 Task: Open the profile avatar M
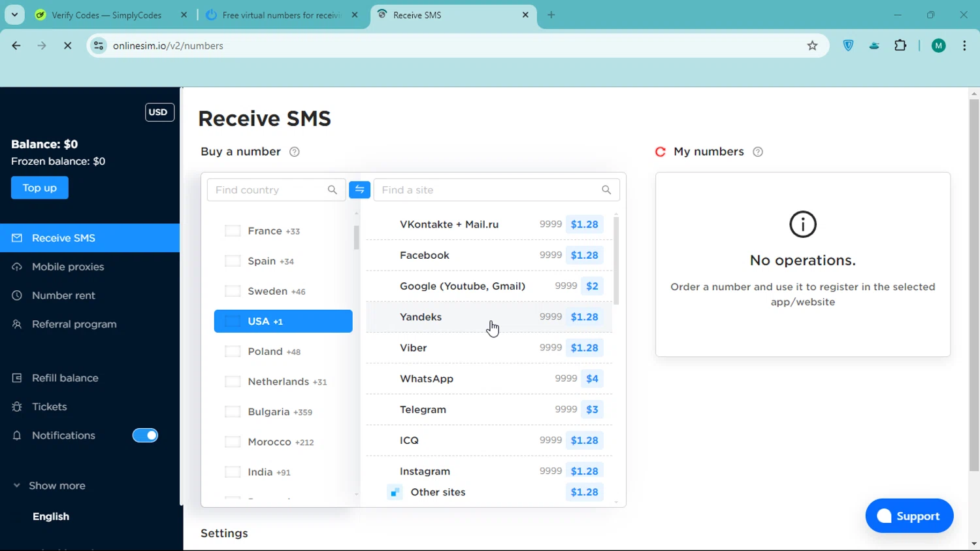click(939, 46)
